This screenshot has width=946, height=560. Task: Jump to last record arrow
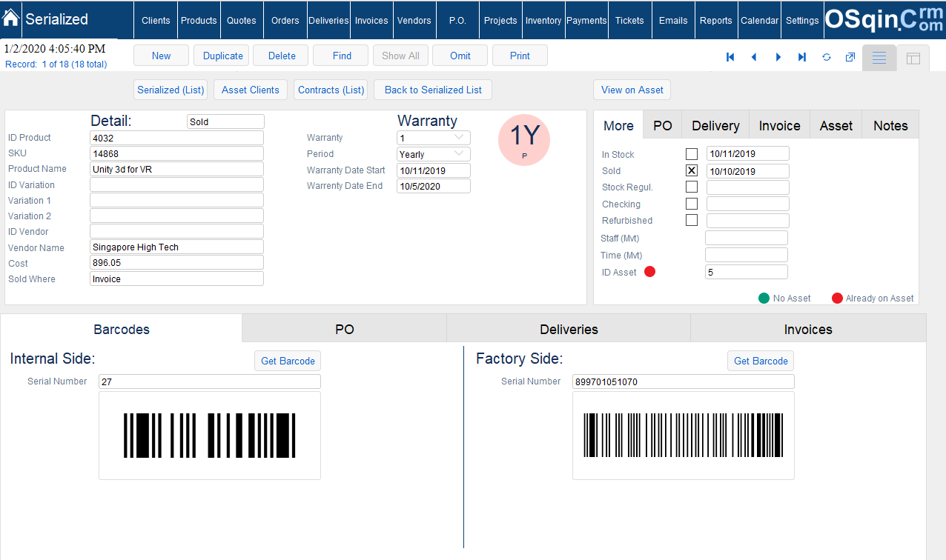(802, 57)
